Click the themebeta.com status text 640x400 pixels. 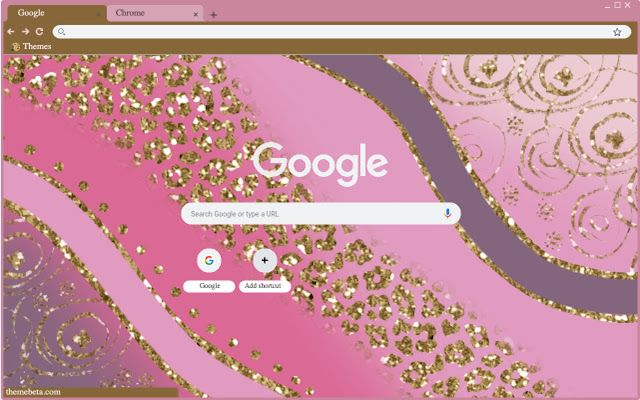click(33, 392)
